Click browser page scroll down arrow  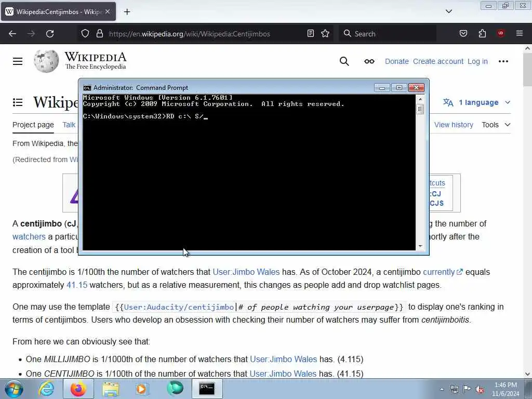coord(527,374)
